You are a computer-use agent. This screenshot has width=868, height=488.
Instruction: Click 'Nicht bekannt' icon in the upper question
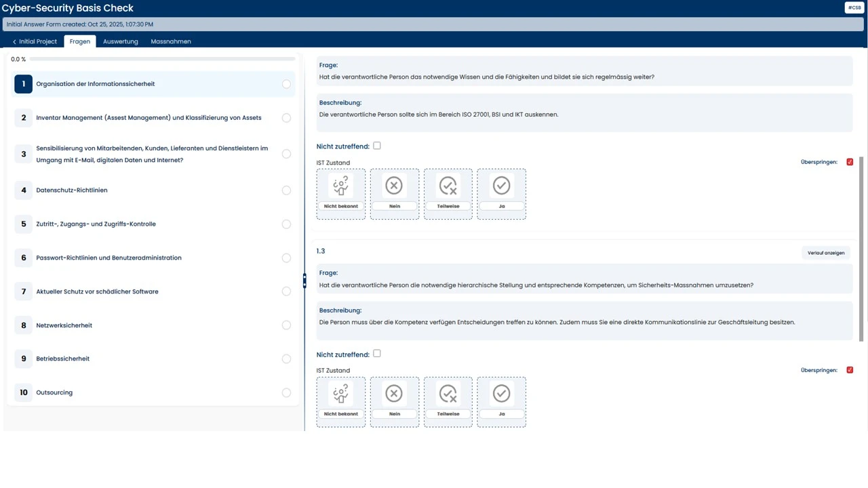coord(340,186)
